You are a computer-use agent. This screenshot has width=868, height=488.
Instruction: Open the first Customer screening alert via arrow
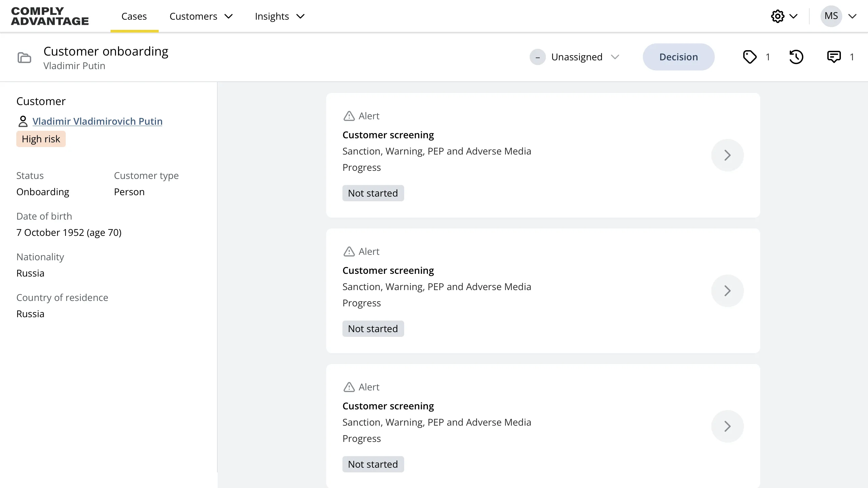(727, 155)
